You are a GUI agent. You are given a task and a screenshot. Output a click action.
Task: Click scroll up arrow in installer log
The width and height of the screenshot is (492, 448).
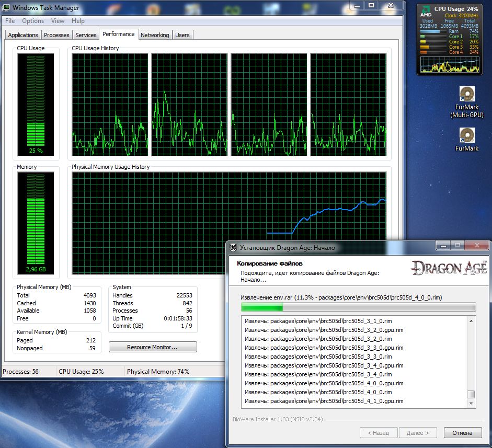click(x=471, y=320)
